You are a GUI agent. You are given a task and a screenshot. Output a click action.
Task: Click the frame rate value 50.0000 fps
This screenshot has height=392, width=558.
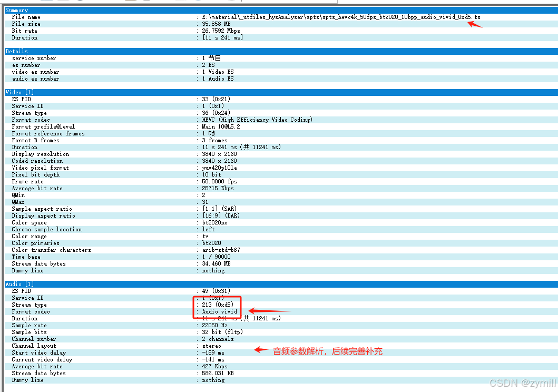pos(219,181)
